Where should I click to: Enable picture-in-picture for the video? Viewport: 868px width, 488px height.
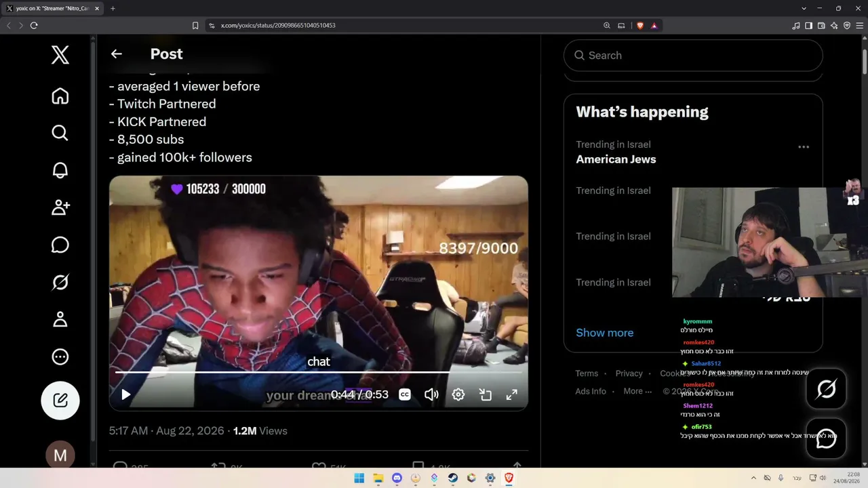486,394
